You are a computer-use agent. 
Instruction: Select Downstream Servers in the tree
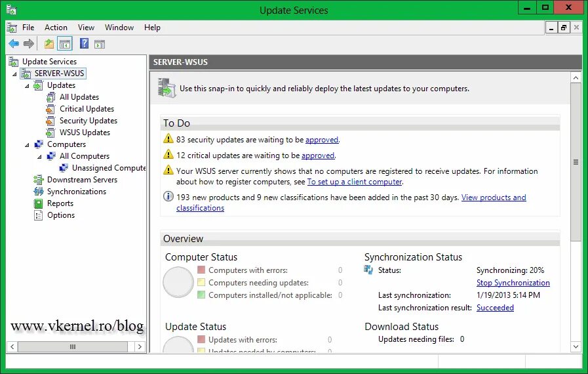[82, 180]
